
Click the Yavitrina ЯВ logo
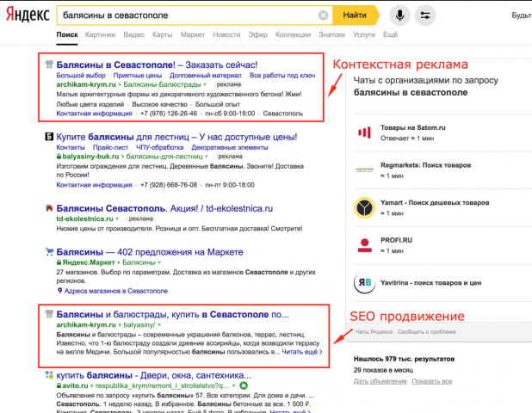coord(364,283)
